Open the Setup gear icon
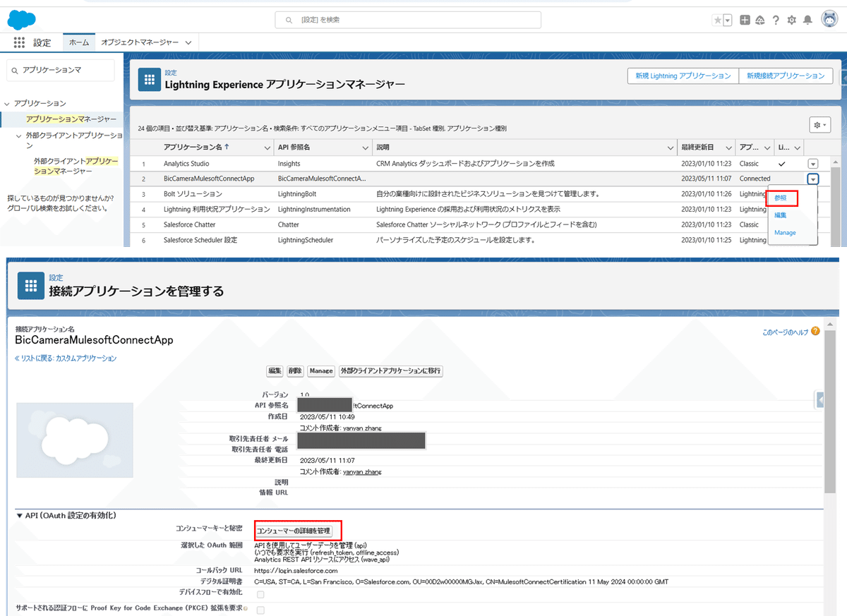The image size is (847, 616). (791, 20)
